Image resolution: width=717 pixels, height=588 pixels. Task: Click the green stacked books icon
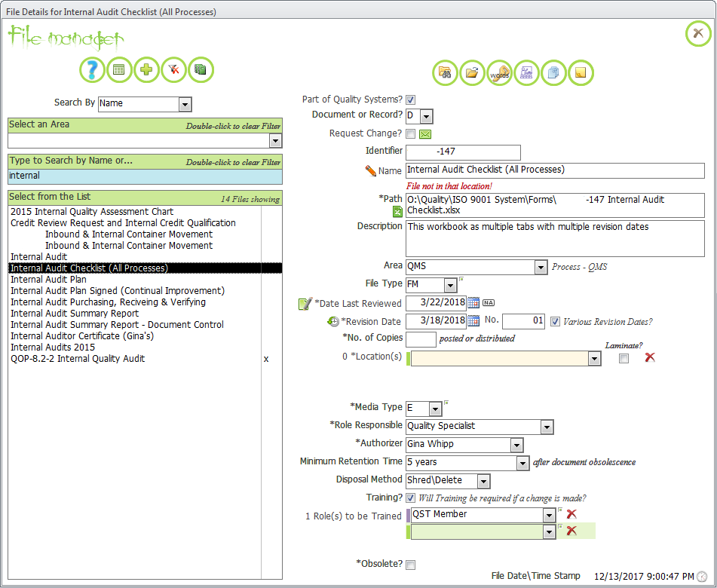coord(201,70)
